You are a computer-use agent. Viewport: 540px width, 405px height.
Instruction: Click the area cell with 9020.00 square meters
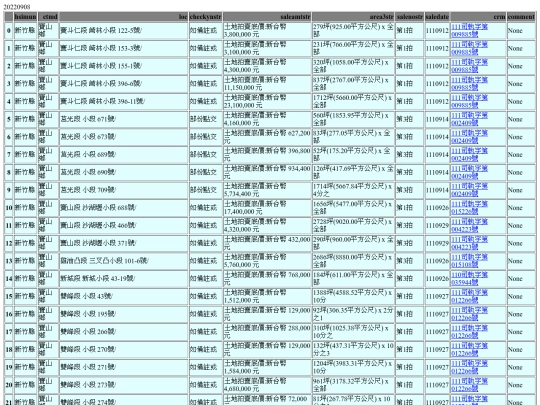click(x=353, y=226)
